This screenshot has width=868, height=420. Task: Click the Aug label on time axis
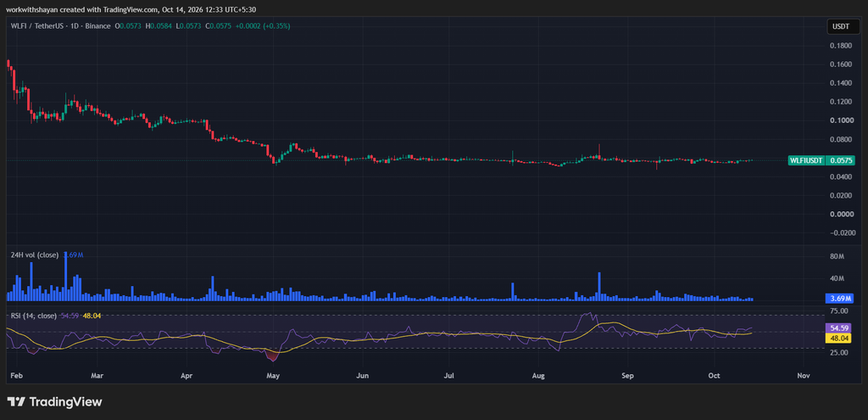pos(538,376)
